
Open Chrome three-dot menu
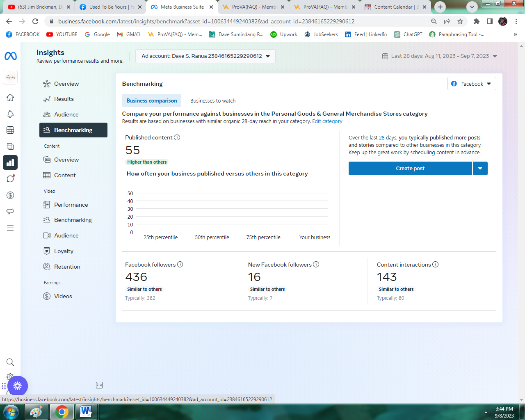(516, 21)
